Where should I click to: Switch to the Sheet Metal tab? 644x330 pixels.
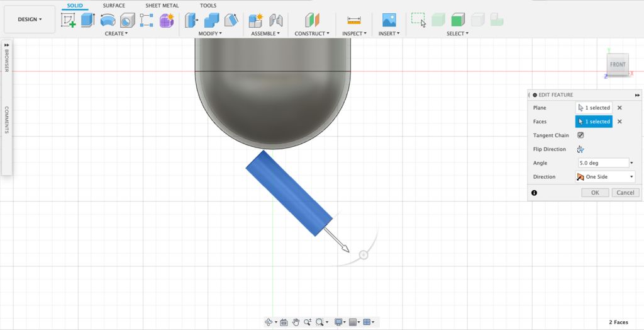tap(162, 6)
